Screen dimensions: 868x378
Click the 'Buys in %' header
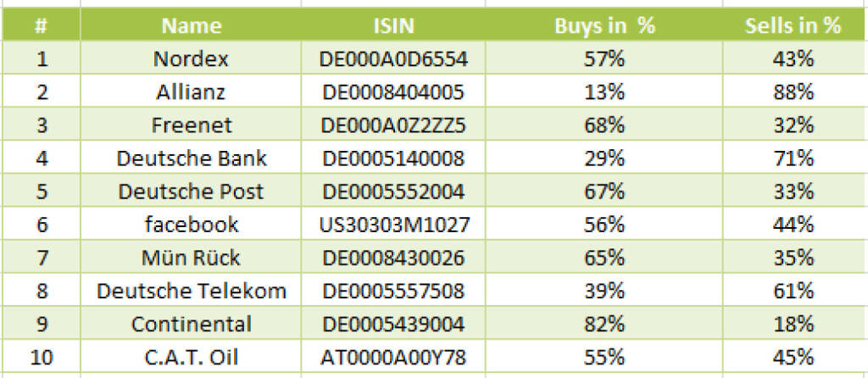point(604,25)
